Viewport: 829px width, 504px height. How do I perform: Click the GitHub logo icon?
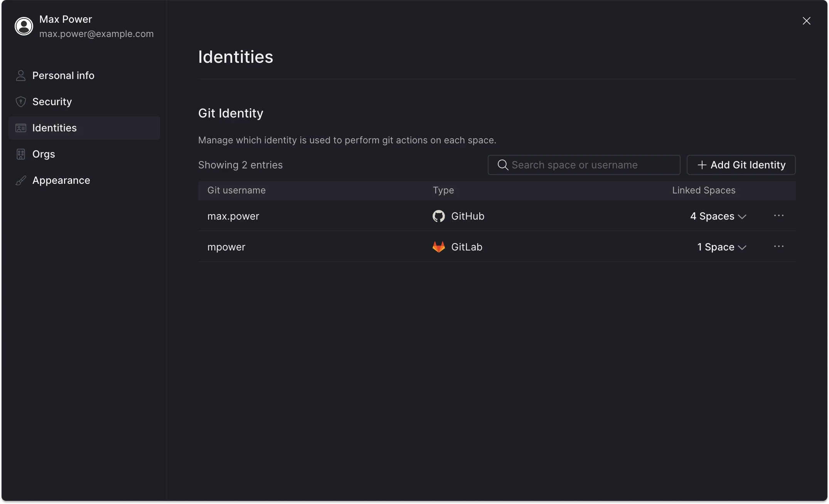439,216
